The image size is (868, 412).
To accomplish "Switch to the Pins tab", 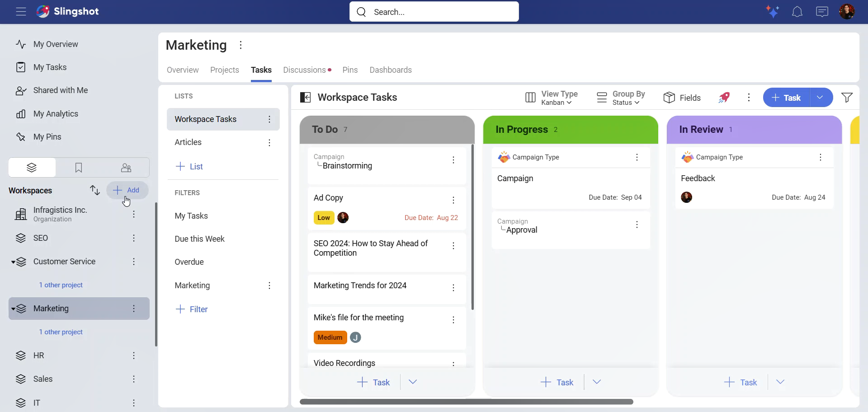I will (x=350, y=70).
